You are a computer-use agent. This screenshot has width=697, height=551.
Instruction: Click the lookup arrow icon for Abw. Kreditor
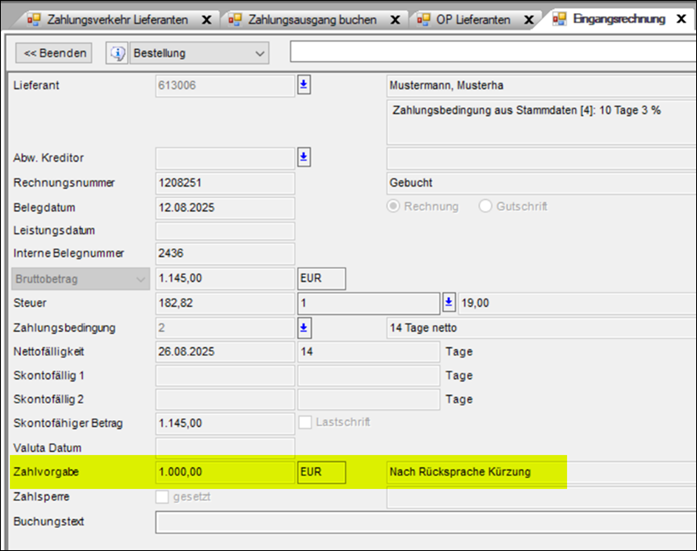(x=304, y=157)
